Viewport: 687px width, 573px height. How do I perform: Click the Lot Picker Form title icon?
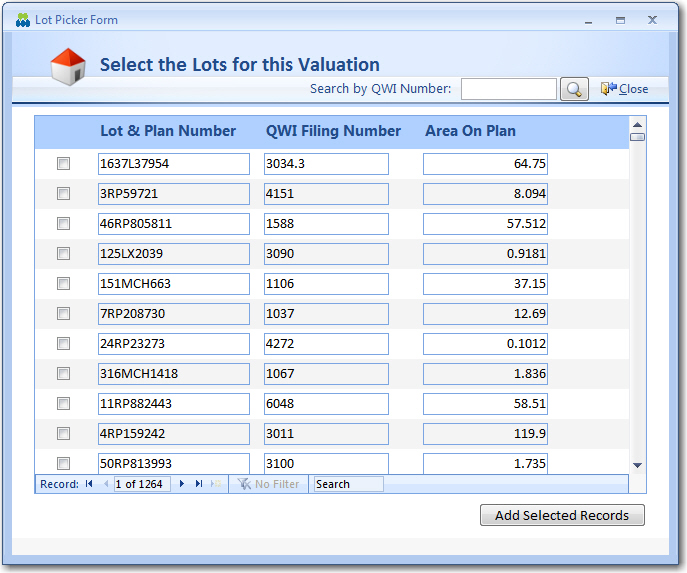(x=23, y=20)
